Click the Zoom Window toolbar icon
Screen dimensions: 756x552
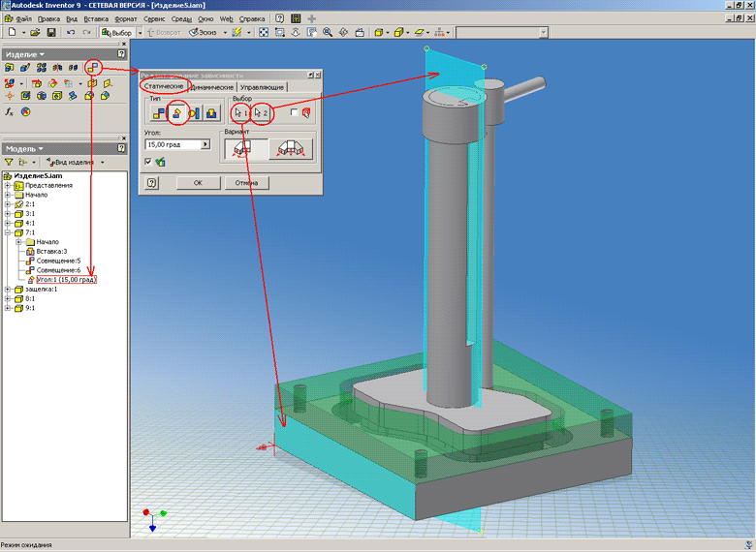pyautogui.click(x=280, y=32)
